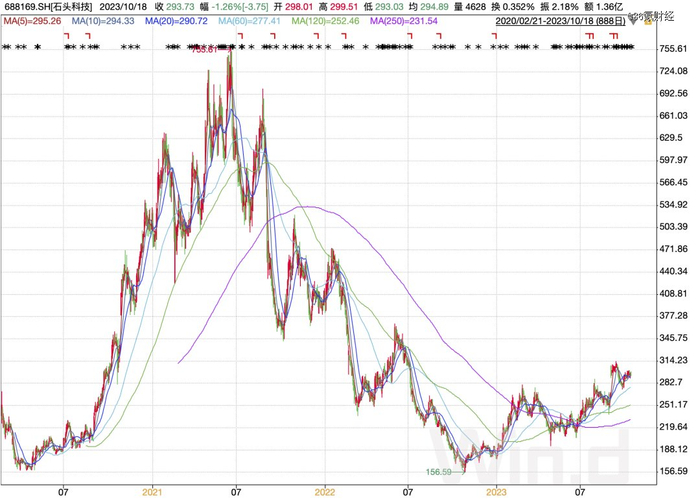This screenshot has height=499, width=700.
Task: Click the 282.7 price axis label
Action: click(671, 382)
